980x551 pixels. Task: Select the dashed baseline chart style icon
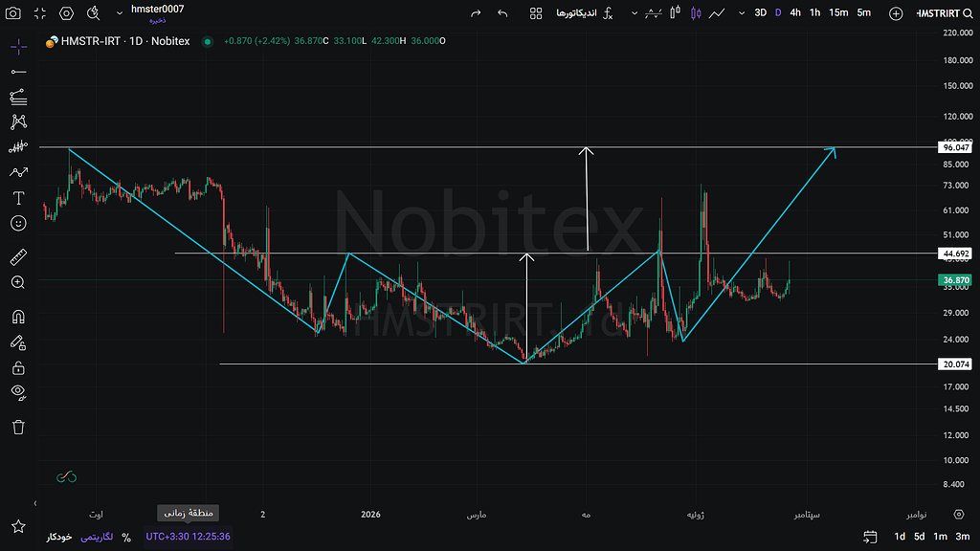653,13
